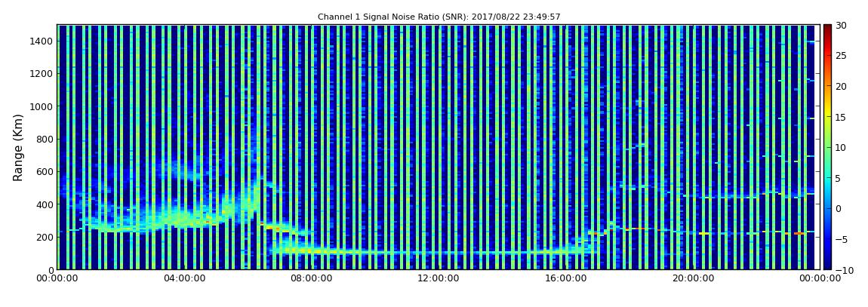Click the 04:00:00 time axis label
The height and width of the screenshot is (307, 868).
[x=183, y=279]
